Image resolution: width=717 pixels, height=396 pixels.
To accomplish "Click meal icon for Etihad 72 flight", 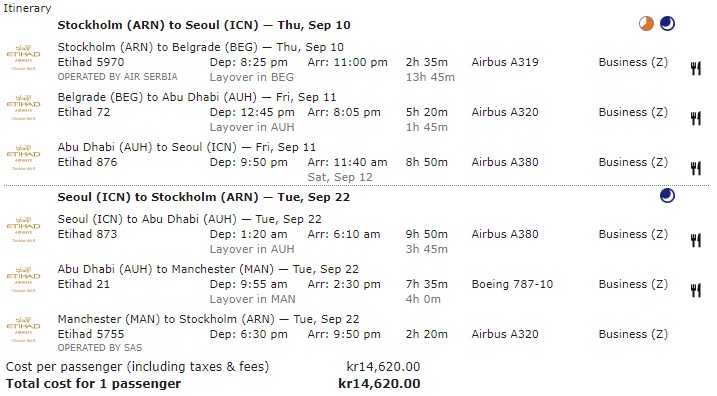I will 696,118.
